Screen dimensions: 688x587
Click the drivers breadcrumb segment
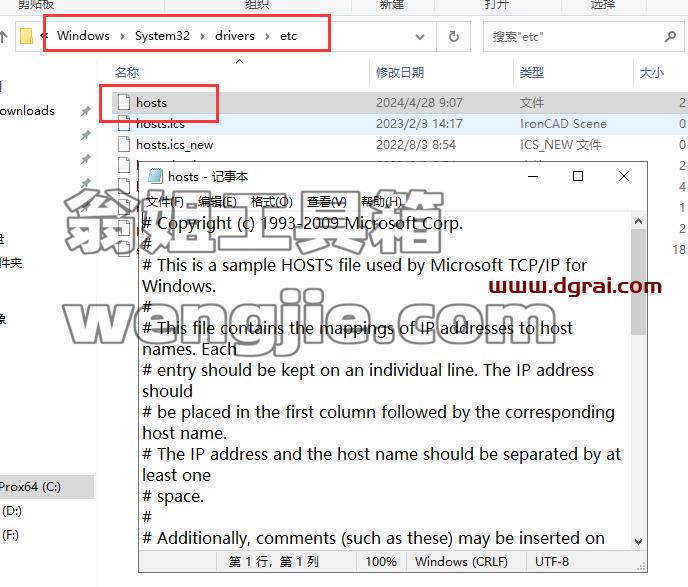235,36
